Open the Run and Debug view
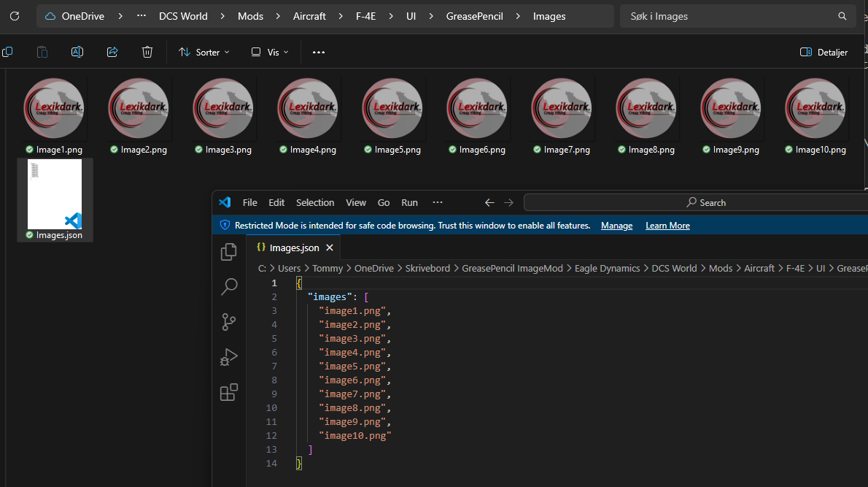The height and width of the screenshot is (487, 868). pyautogui.click(x=229, y=357)
